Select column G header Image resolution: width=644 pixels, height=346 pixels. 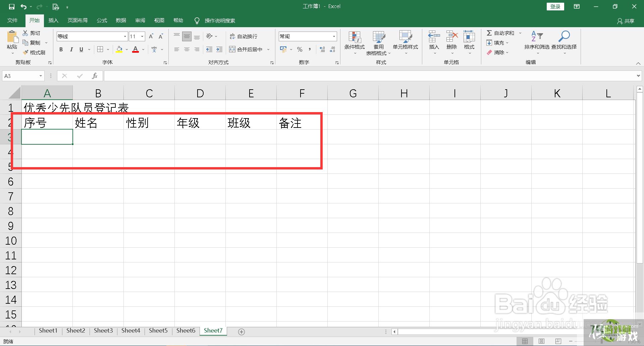point(353,93)
